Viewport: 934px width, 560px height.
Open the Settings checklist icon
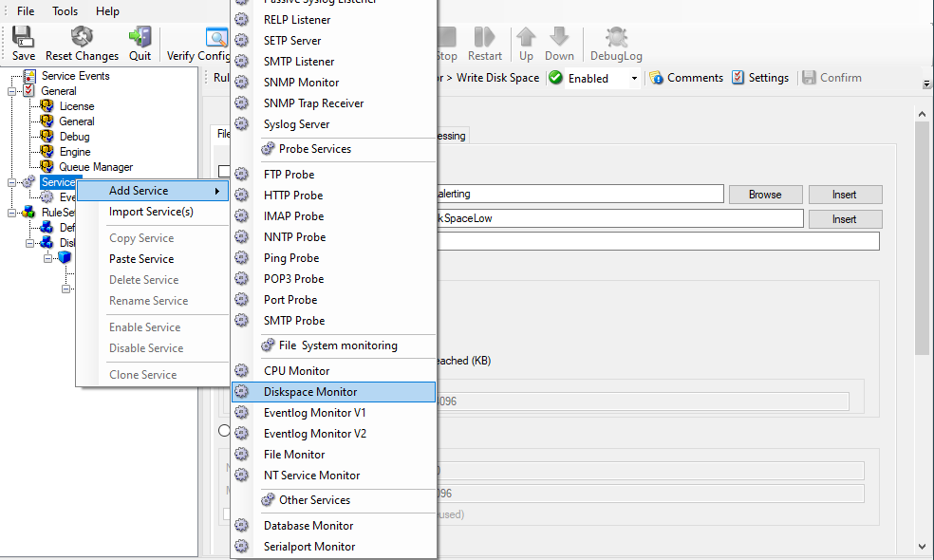[738, 78]
